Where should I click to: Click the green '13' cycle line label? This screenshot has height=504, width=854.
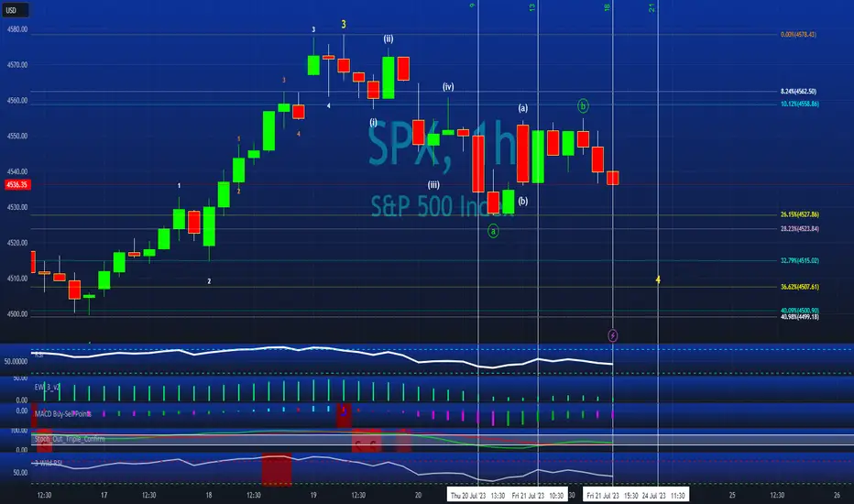tap(532, 7)
